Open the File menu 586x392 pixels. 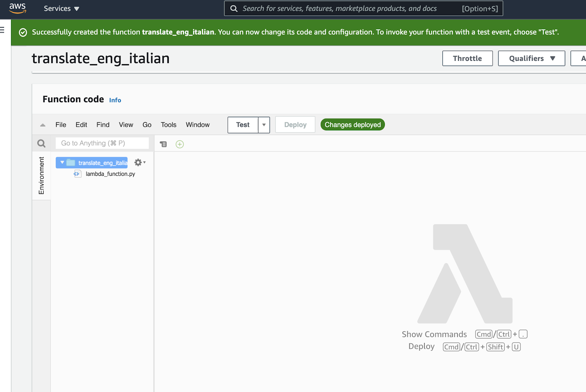61,125
